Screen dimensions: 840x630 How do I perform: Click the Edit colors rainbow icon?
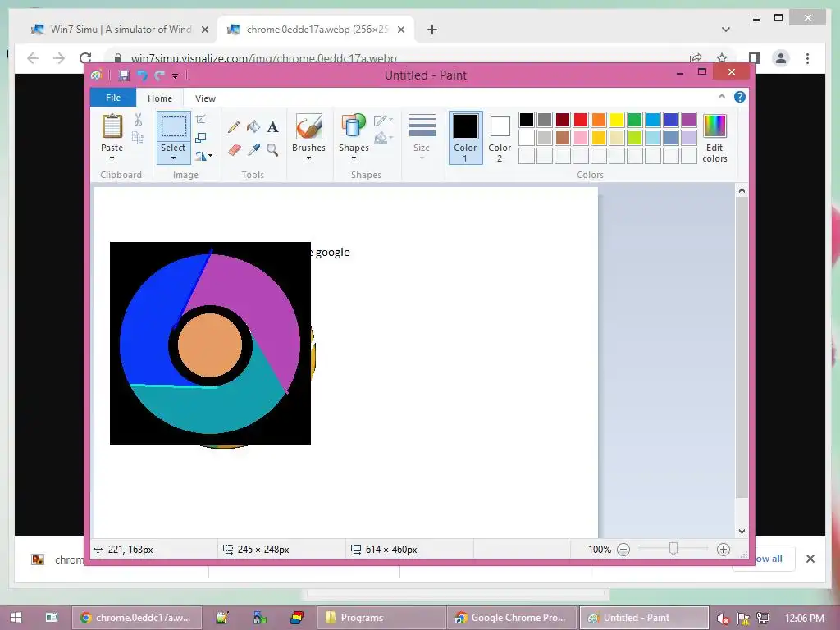coord(714,126)
